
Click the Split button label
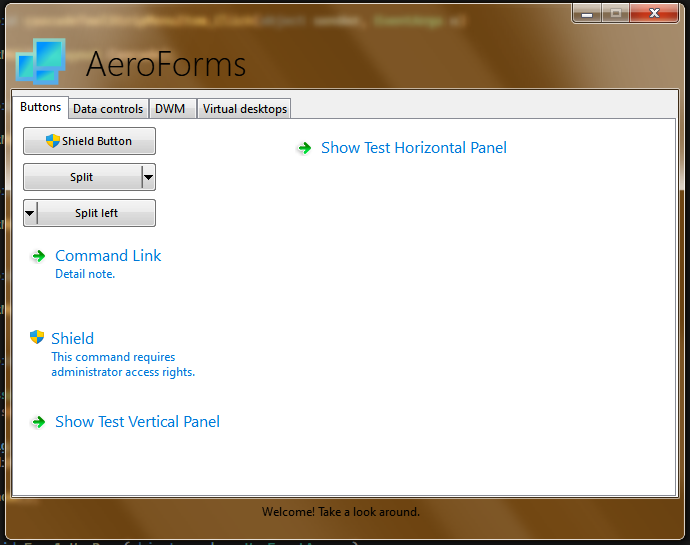pyautogui.click(x=81, y=177)
